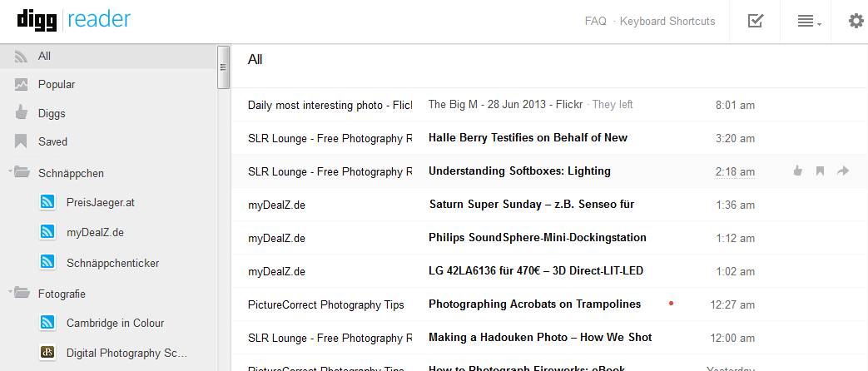
Task: Save the Understanding Softboxes article with bookmark icon
Action: click(820, 171)
